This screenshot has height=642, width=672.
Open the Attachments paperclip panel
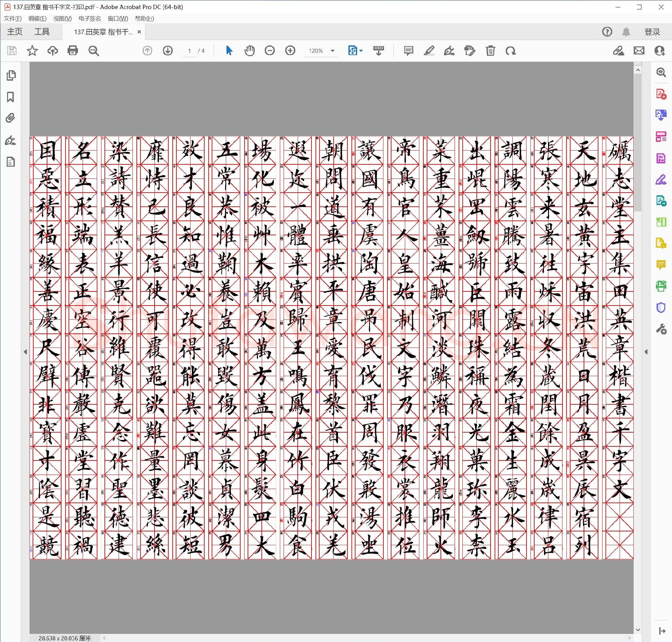[11, 118]
